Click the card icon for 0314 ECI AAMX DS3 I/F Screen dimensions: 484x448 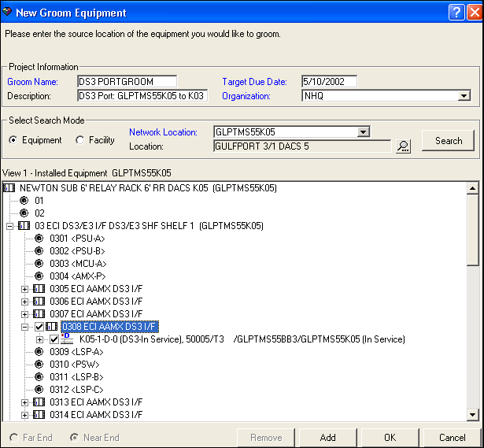coord(39,415)
